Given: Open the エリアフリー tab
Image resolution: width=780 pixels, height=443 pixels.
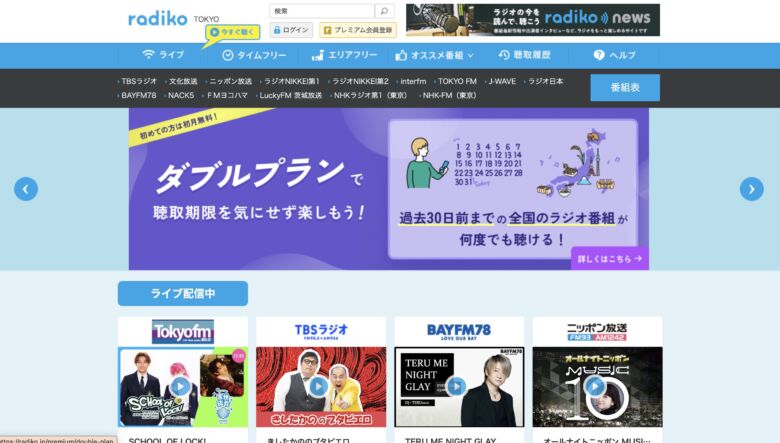Looking at the screenshot, I should pos(344,55).
